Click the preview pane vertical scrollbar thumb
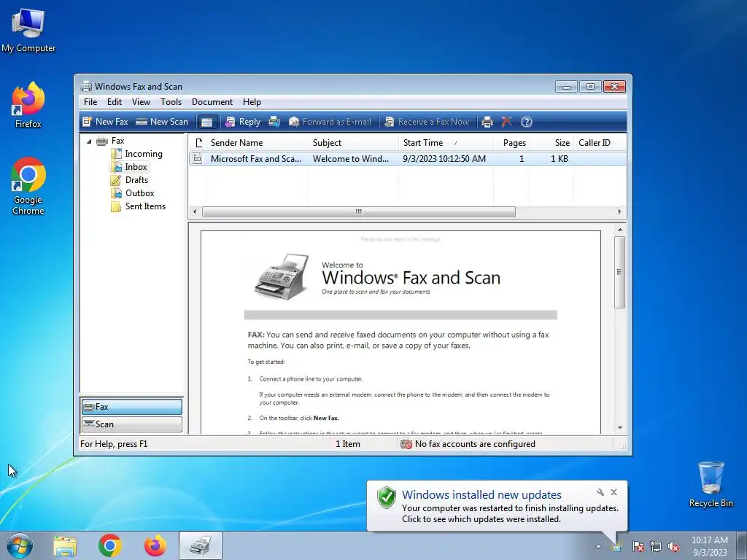The image size is (747, 560). pos(620,272)
